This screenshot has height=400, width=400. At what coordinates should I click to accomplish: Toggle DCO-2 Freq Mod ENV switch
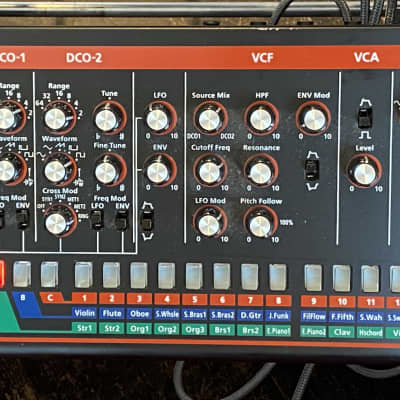coord(121,221)
